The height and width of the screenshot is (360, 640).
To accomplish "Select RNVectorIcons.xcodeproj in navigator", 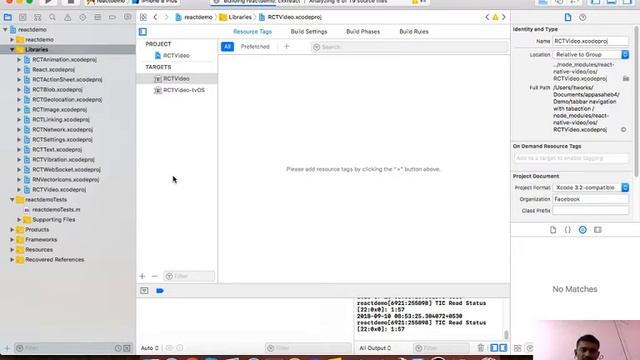I will 65,180.
